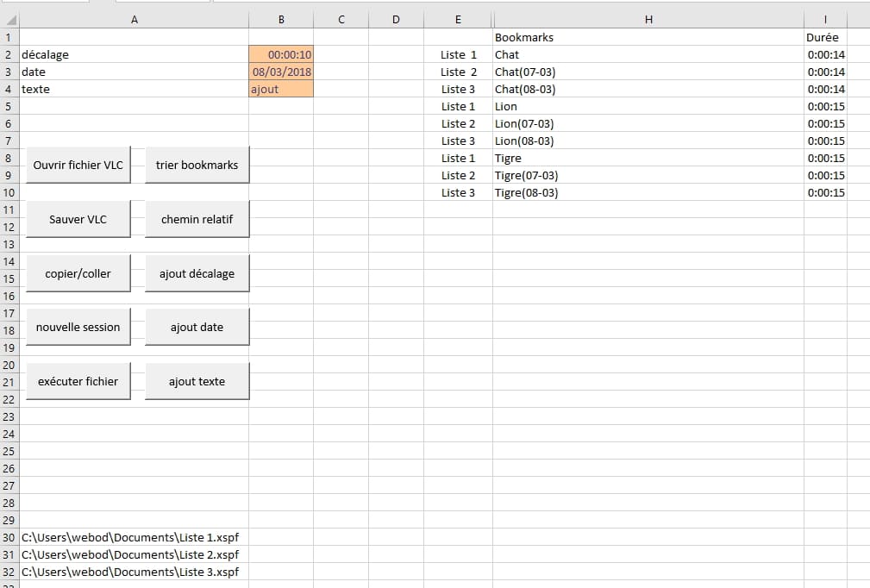Select the 'Liste 2.xspf' file path cell
The height and width of the screenshot is (588, 870).
130,554
